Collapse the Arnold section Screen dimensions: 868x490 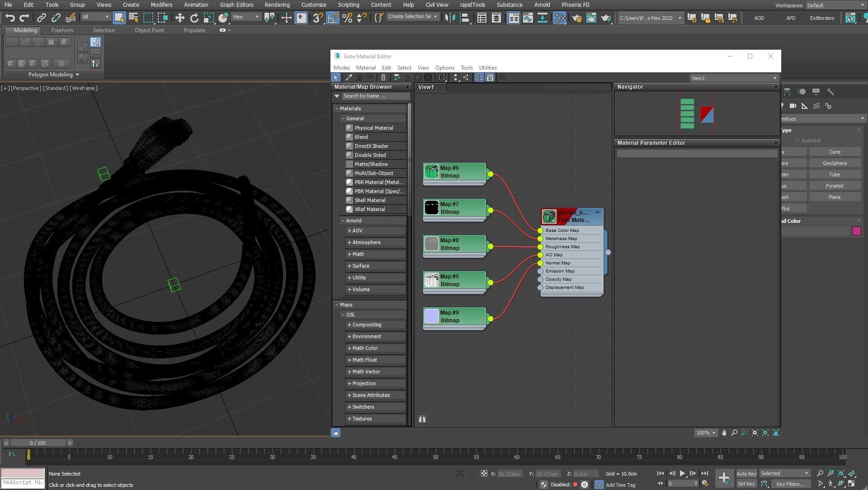click(344, 221)
